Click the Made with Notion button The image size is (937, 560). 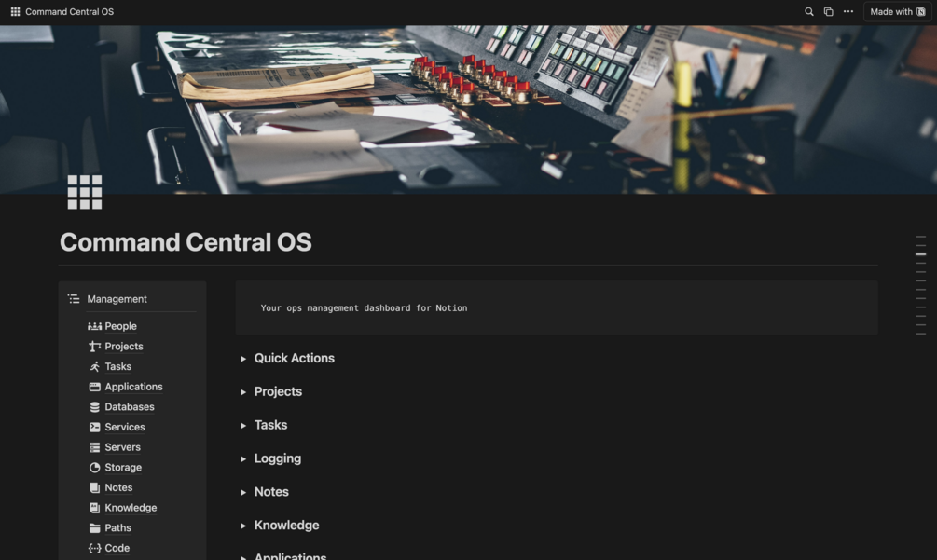[897, 11]
